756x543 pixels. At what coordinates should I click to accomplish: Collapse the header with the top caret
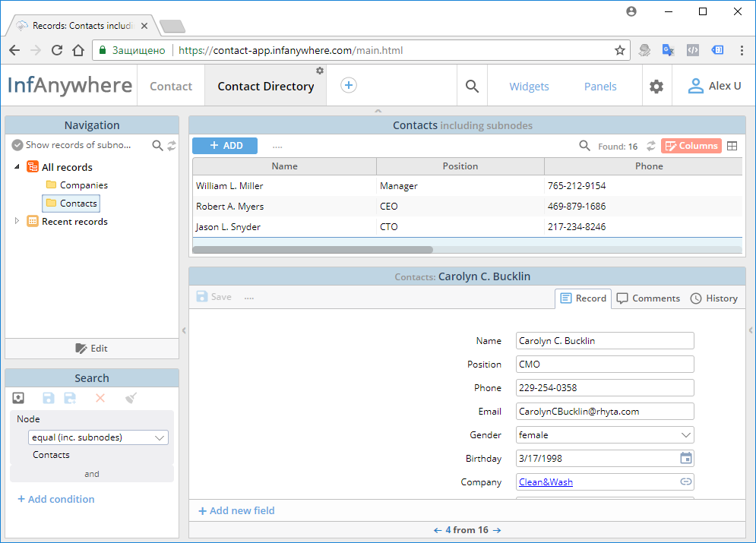378,111
